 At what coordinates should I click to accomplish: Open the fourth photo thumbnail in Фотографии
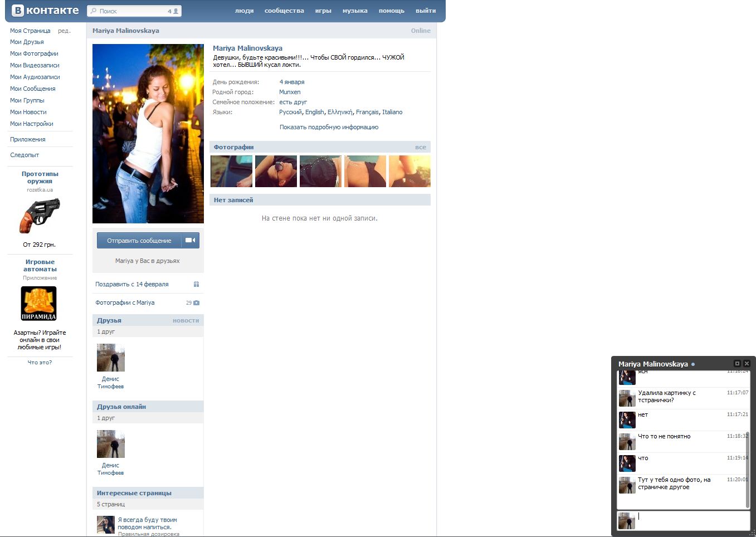click(365, 171)
